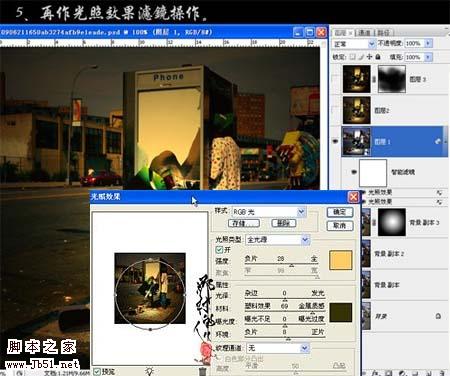Create a new layer icon
This screenshot has width=450, height=376.
pyautogui.click(x=429, y=373)
